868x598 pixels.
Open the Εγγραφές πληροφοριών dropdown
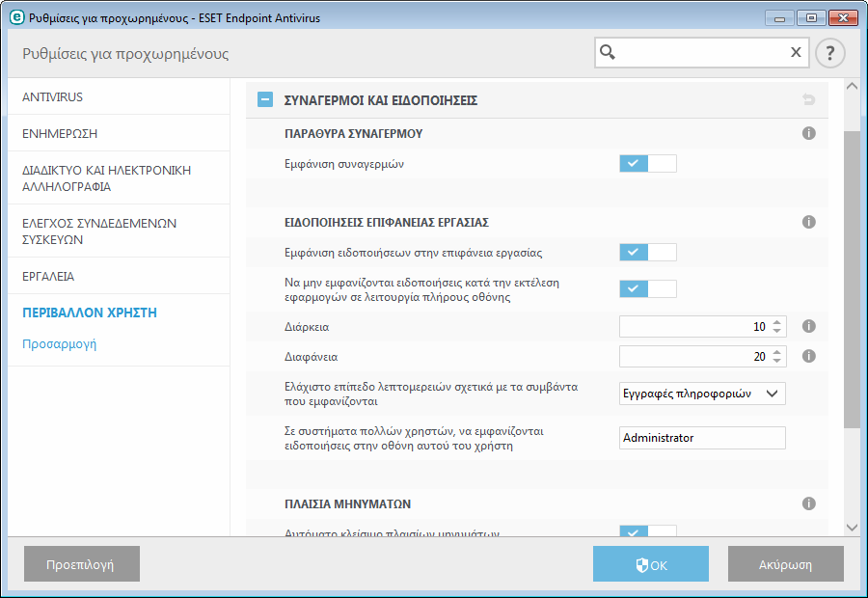pos(702,394)
